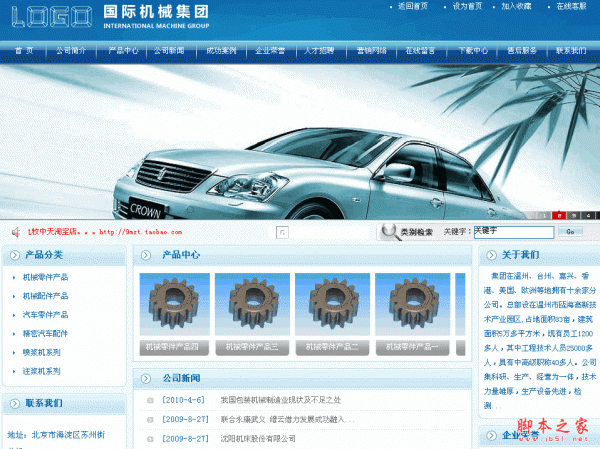Click the speaker announcement icon
The height and width of the screenshot is (449, 600).
[x=16, y=232]
